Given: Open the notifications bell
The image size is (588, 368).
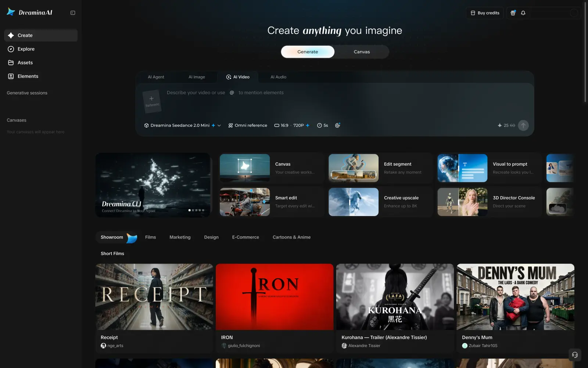Looking at the screenshot, I should [523, 13].
